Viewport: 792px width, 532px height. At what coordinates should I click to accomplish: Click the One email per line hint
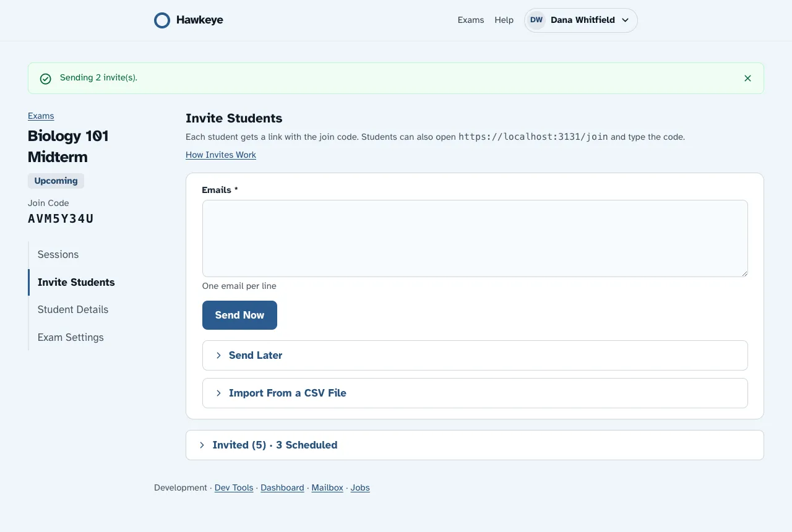pos(239,286)
